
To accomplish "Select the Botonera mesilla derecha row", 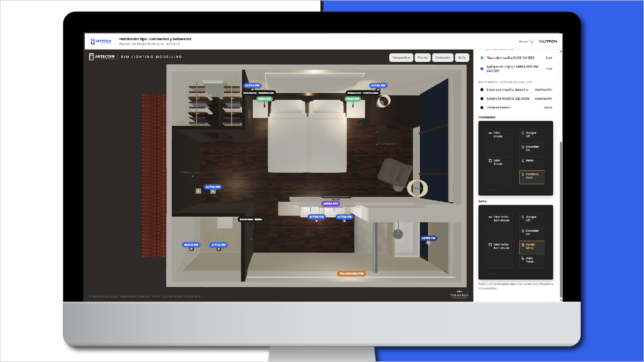I will tap(516, 90).
